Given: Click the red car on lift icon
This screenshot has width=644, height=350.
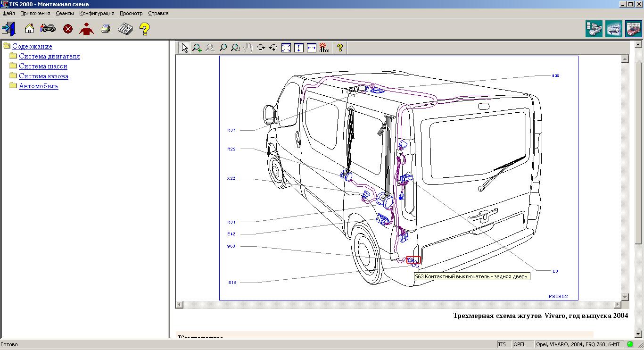Looking at the screenshot, I should (633, 29).
